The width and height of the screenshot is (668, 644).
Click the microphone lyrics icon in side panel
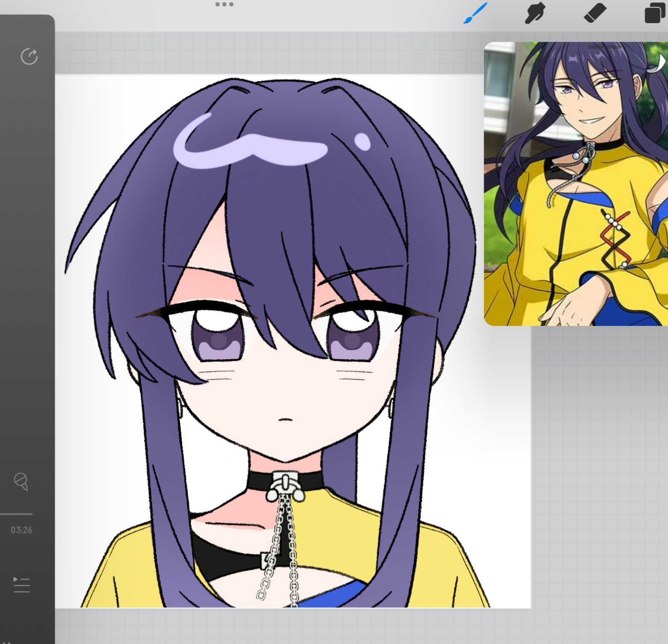coord(21,481)
